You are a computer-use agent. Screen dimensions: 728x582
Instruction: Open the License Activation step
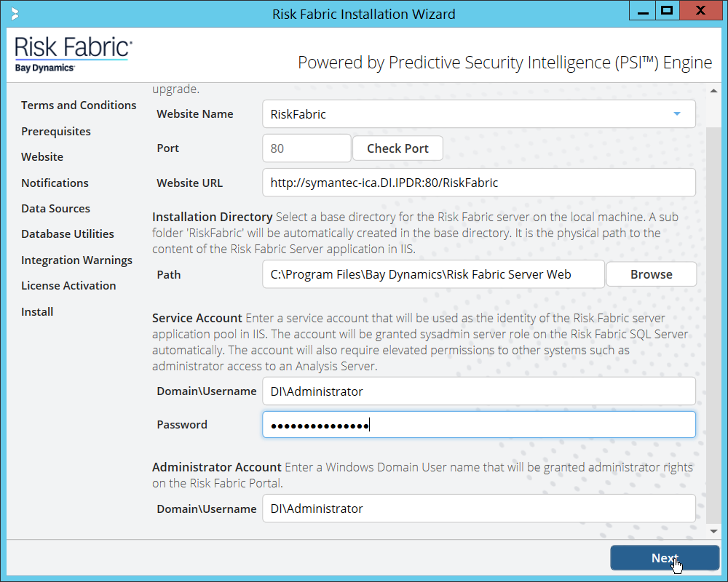[68, 286]
